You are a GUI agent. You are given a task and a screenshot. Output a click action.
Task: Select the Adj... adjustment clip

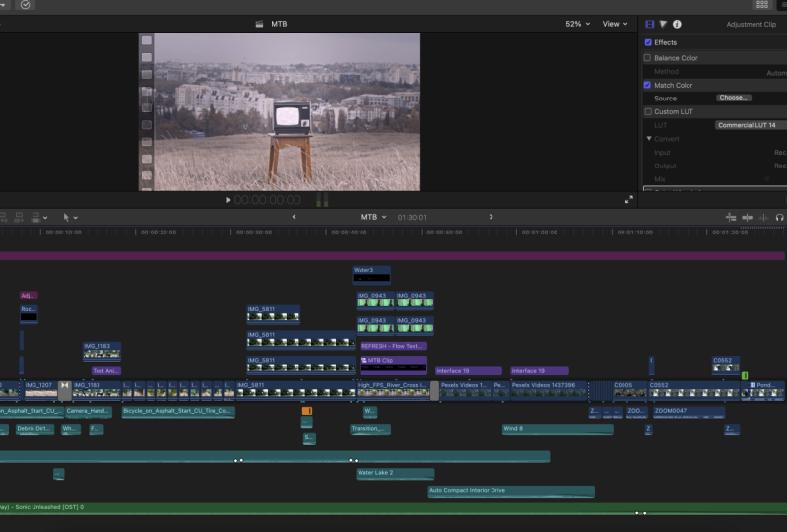pyautogui.click(x=29, y=296)
